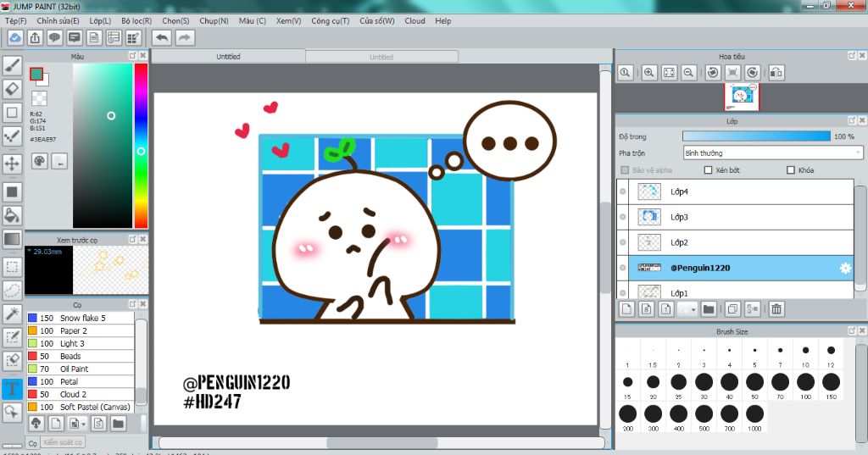
Task: Toggle visibility of layer Lớp4
Action: tap(623, 192)
